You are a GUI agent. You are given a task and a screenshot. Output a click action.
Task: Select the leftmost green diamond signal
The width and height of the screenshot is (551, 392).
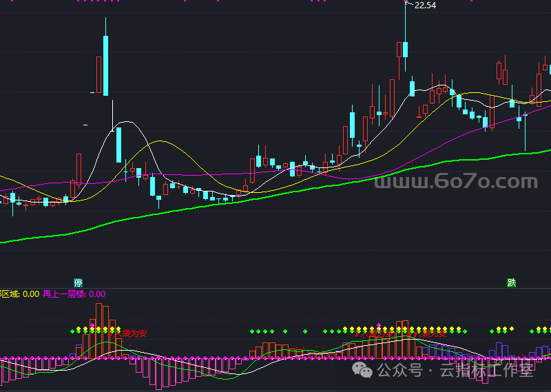(x=72, y=331)
